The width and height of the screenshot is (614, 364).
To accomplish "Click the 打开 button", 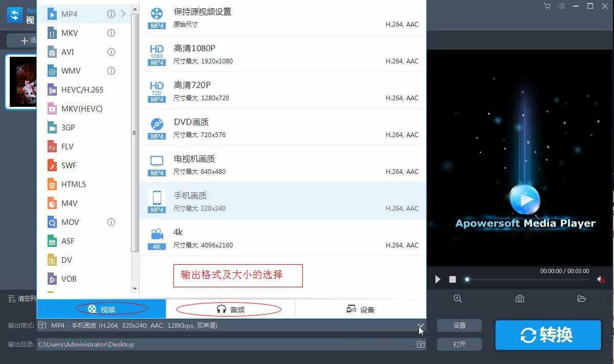I will (x=459, y=344).
